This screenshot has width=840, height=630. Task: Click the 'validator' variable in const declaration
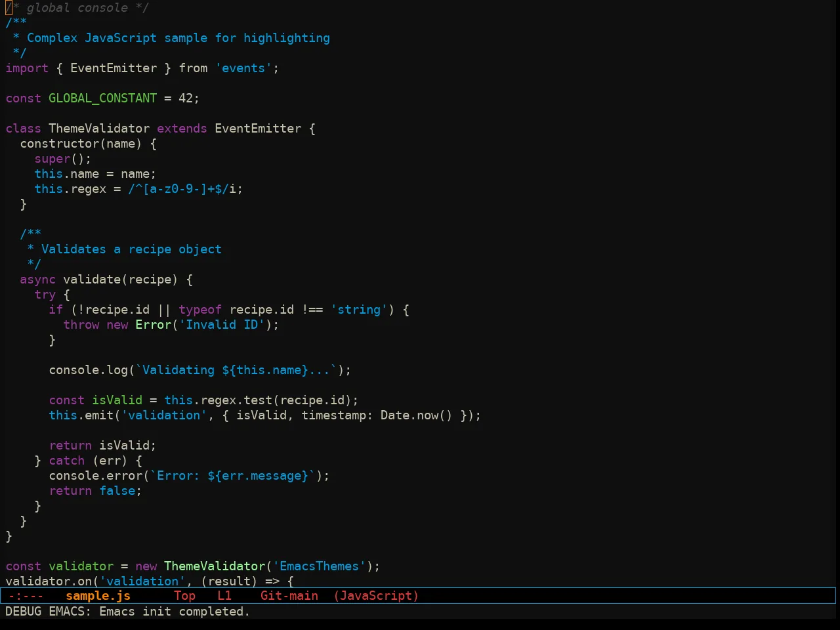pos(81,566)
